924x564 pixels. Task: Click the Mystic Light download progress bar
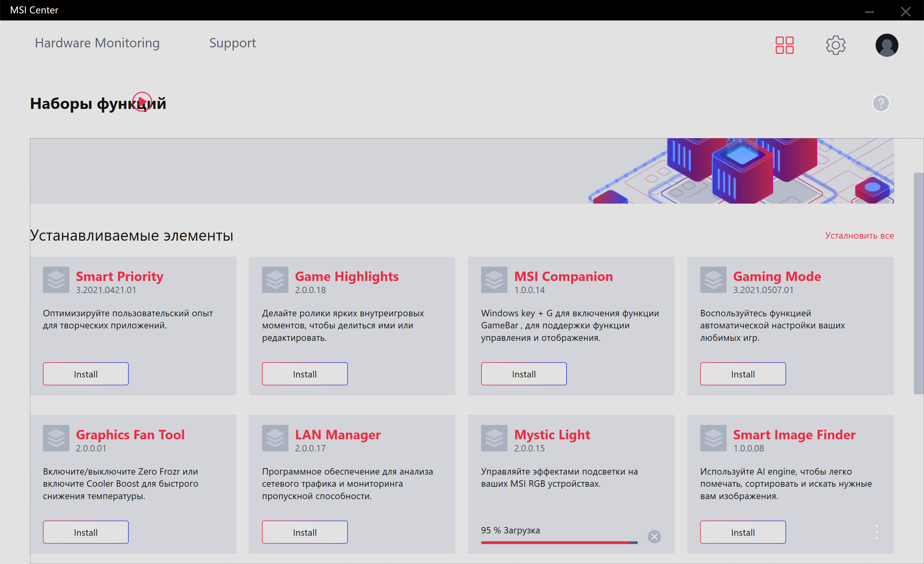click(x=559, y=542)
